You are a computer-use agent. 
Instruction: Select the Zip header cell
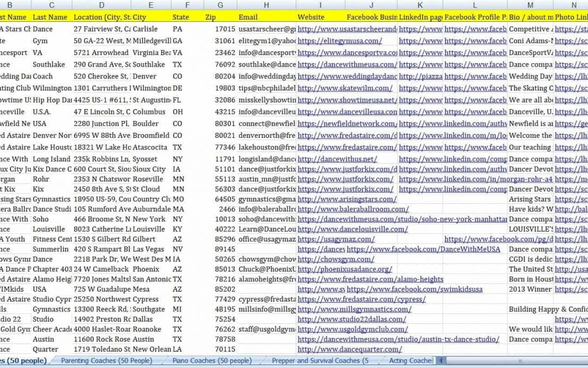[220, 17]
